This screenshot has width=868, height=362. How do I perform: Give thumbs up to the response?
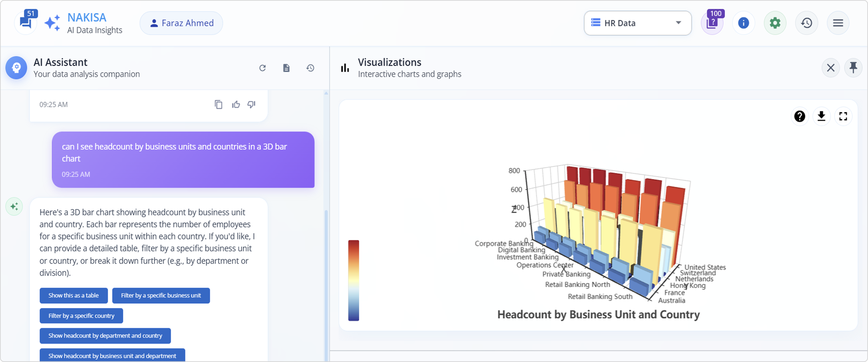[x=236, y=105]
